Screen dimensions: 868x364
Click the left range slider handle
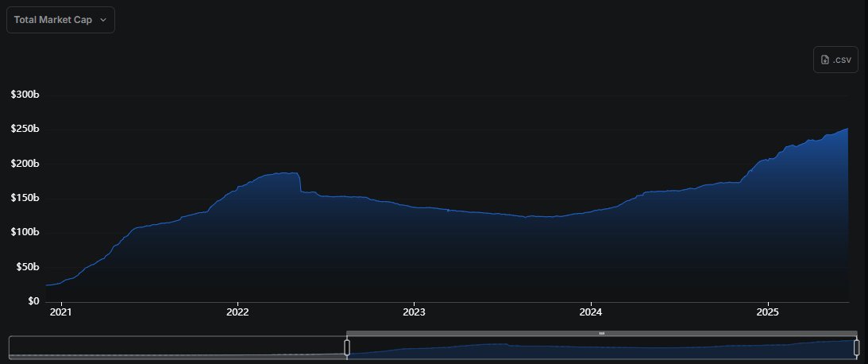point(347,348)
